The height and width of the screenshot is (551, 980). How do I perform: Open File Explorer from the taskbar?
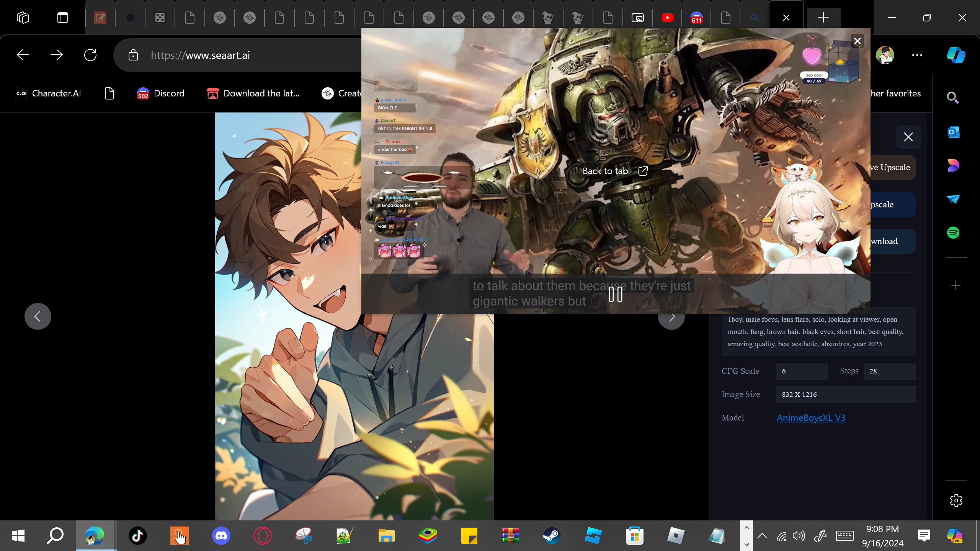pos(387,536)
